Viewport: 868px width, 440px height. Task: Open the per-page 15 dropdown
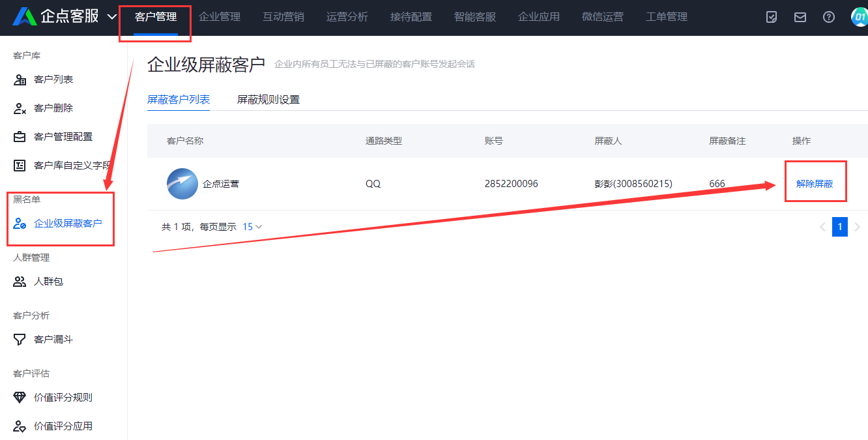[x=252, y=227]
